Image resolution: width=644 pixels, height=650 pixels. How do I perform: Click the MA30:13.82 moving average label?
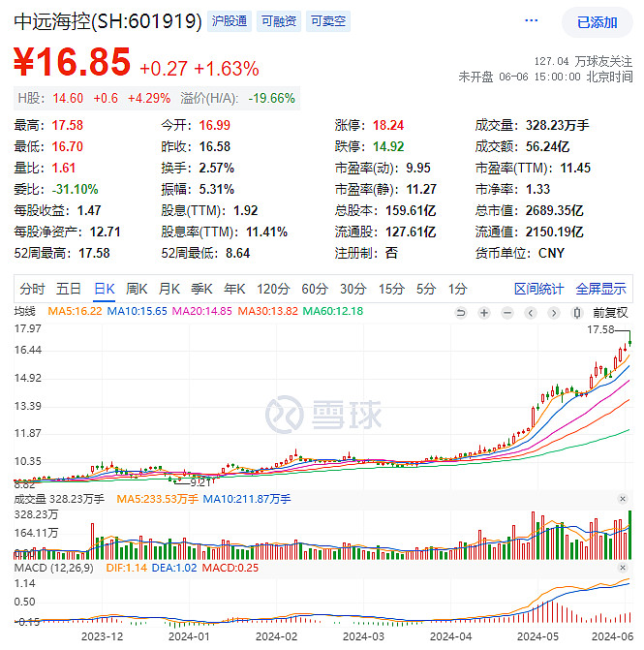(x=267, y=311)
